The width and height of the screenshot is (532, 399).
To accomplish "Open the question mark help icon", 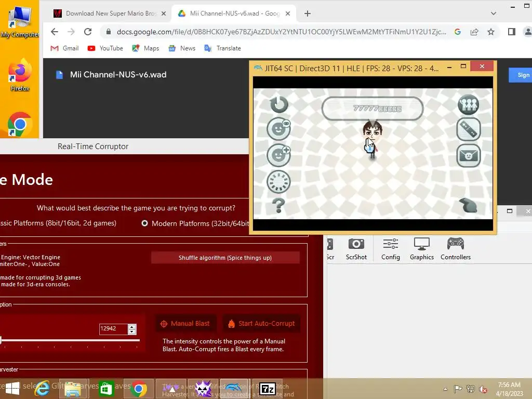I will point(278,206).
